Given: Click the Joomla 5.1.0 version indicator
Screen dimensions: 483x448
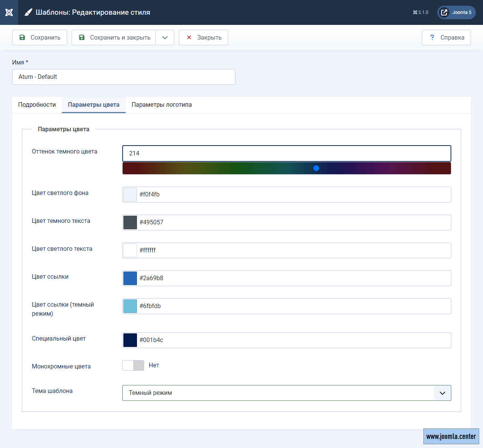Looking at the screenshot, I should pyautogui.click(x=420, y=12).
